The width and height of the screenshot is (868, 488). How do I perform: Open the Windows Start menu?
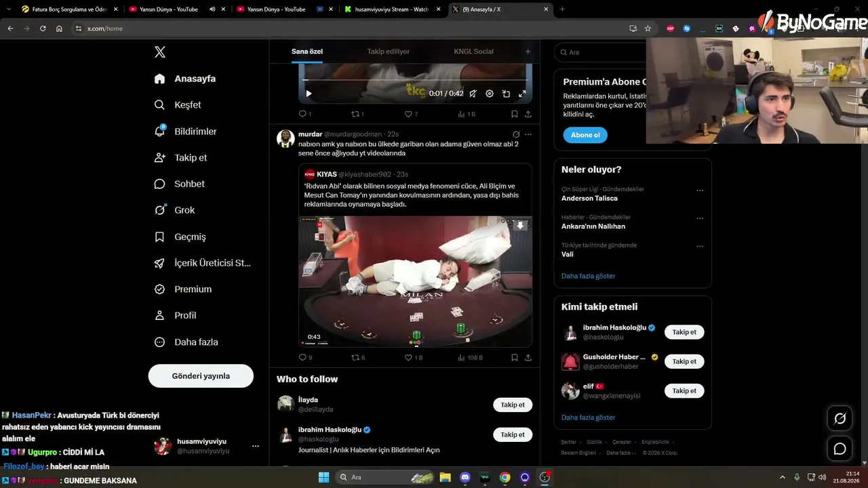(x=323, y=477)
